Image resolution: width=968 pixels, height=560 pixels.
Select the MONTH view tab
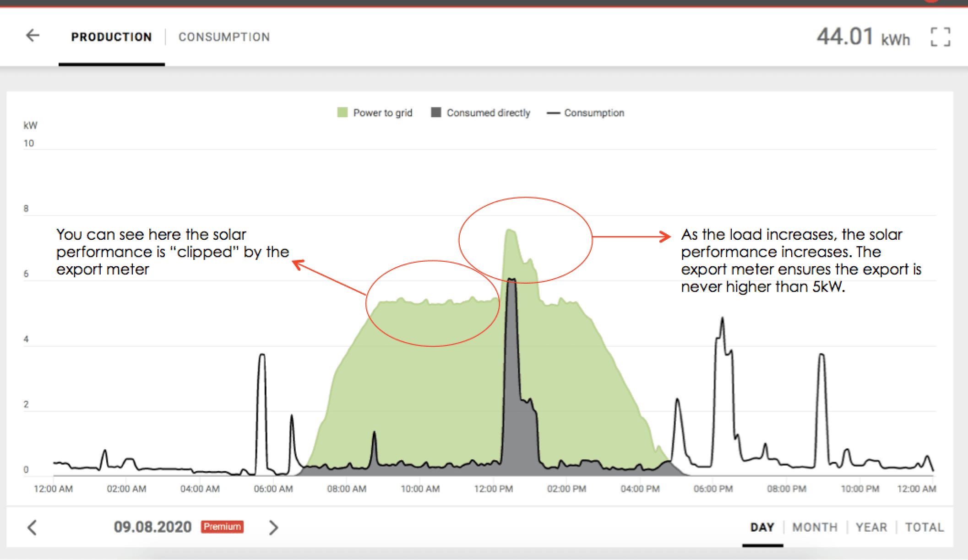(x=815, y=528)
